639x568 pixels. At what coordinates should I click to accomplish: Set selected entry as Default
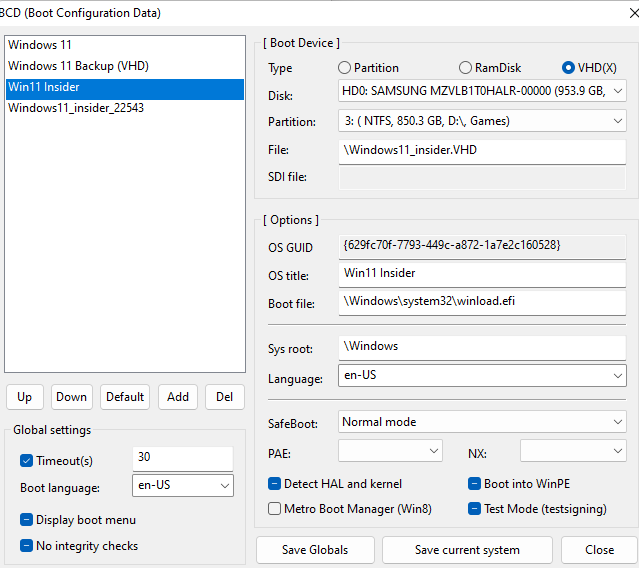pyautogui.click(x=125, y=397)
